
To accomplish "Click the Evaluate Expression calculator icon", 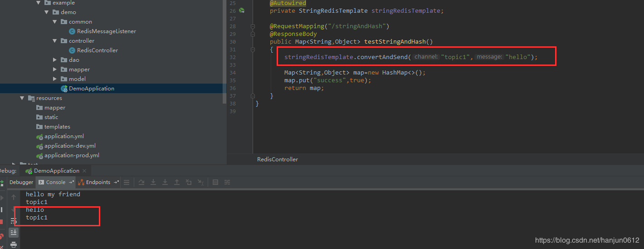I will 215,182.
